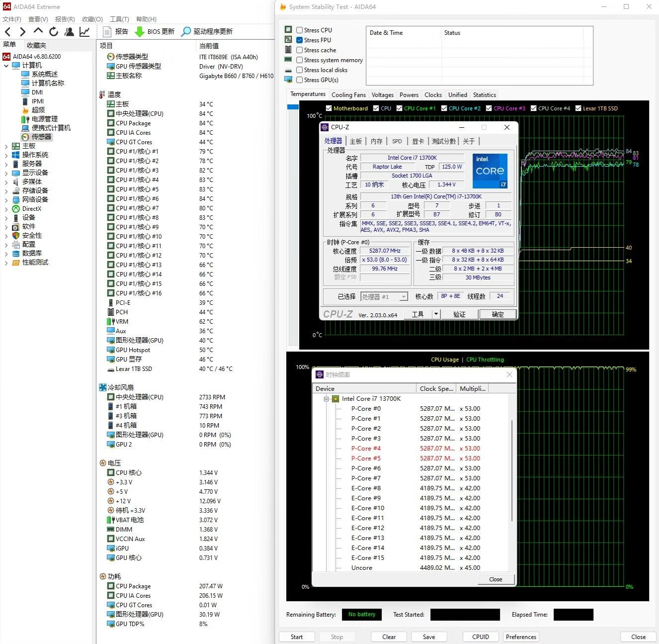Uncheck the Stress FPU checkbox
This screenshot has height=644, width=659.
[299, 40]
